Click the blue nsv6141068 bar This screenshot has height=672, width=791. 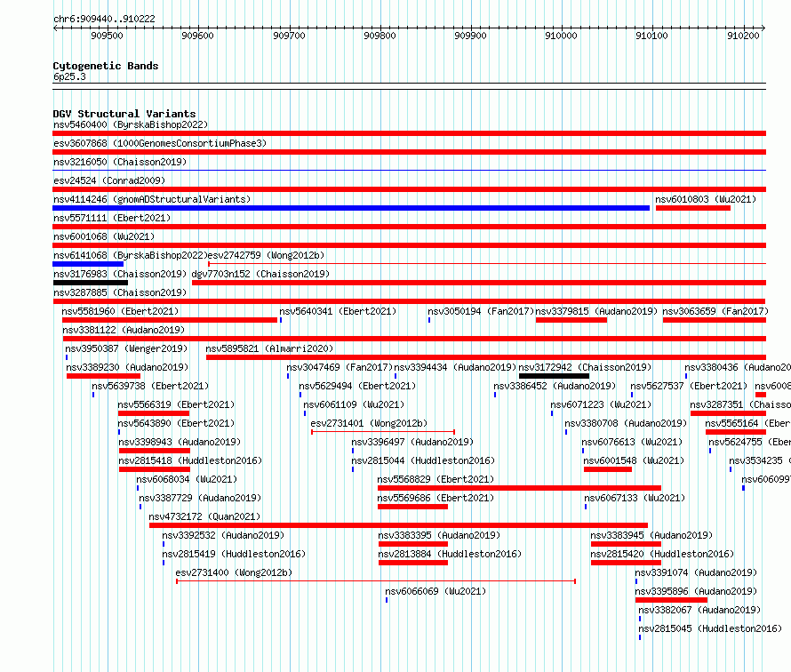(x=88, y=264)
